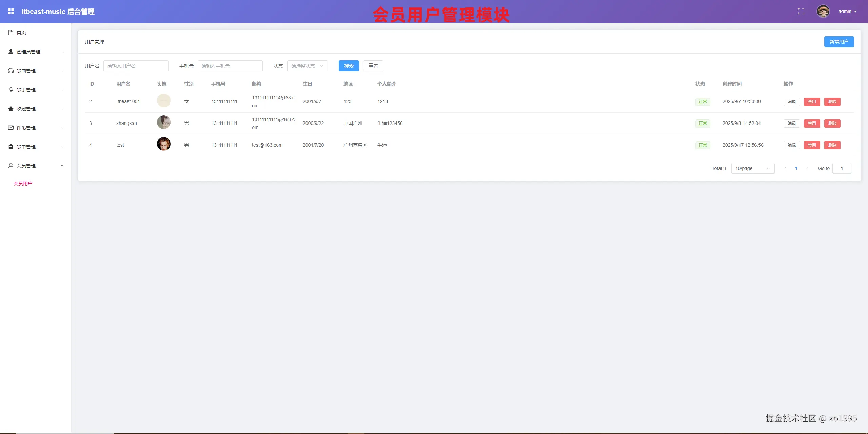Select 会员用户 submenu item

tap(23, 184)
